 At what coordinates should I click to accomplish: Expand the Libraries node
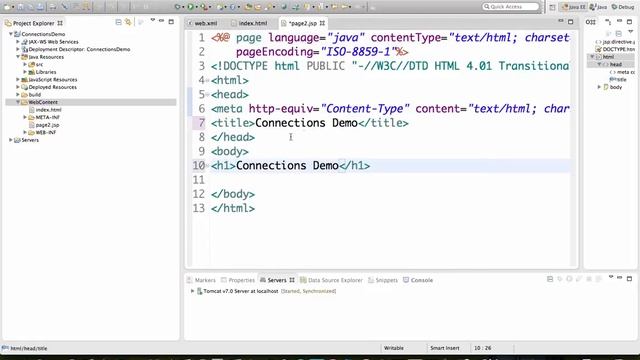click(25, 72)
